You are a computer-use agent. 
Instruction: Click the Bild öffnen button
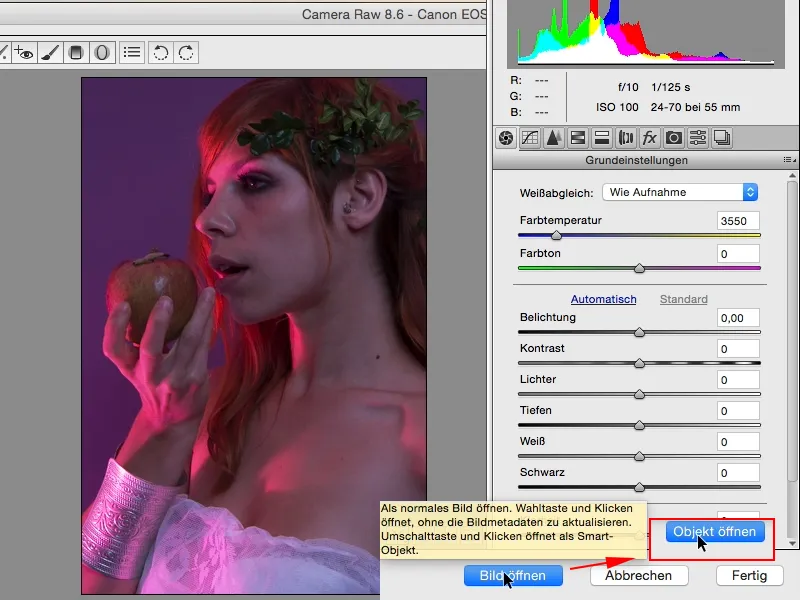pos(513,576)
